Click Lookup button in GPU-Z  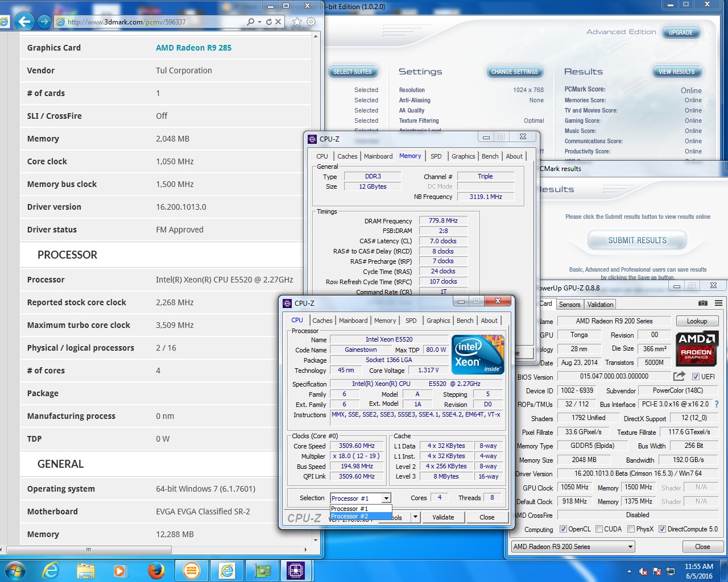coord(697,321)
